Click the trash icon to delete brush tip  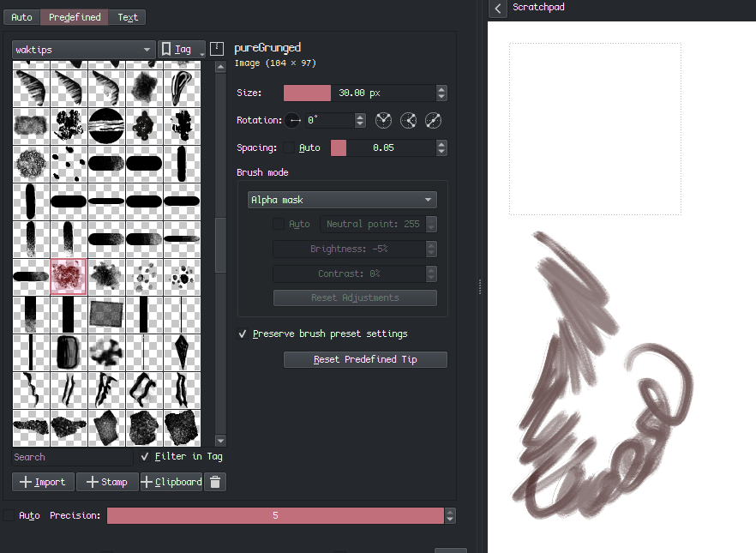tap(215, 482)
